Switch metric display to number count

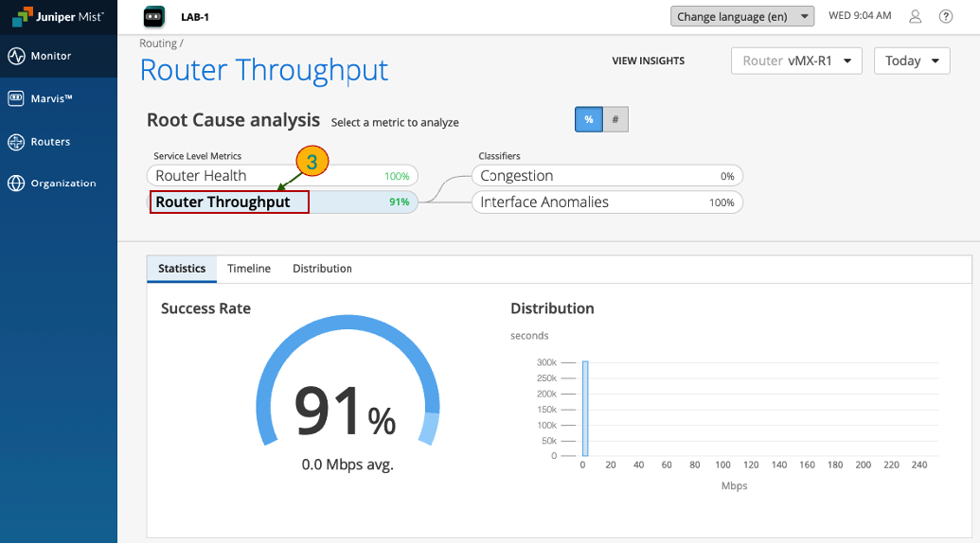[x=615, y=120]
